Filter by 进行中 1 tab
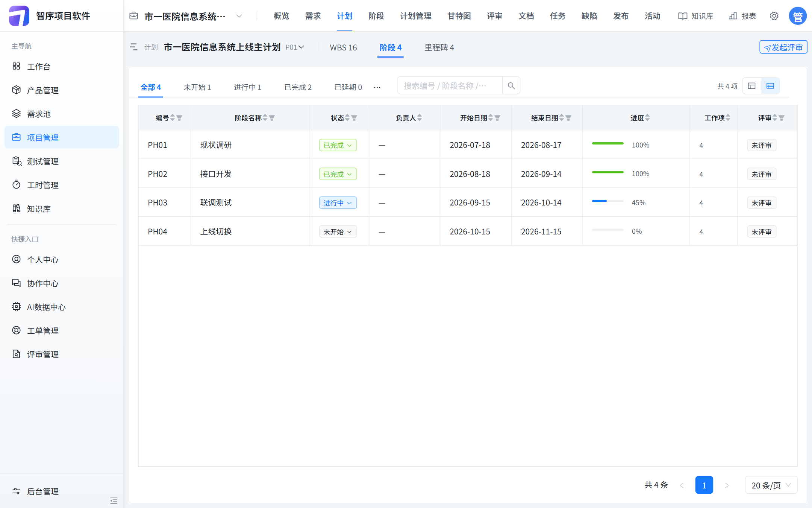The width and height of the screenshot is (812, 508). [x=247, y=87]
